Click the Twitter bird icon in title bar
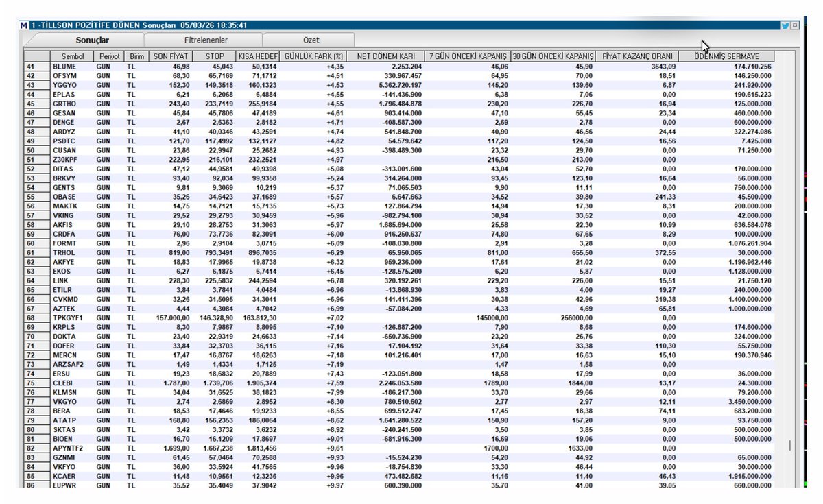Viewport: 823px width, 504px height. pos(785,25)
